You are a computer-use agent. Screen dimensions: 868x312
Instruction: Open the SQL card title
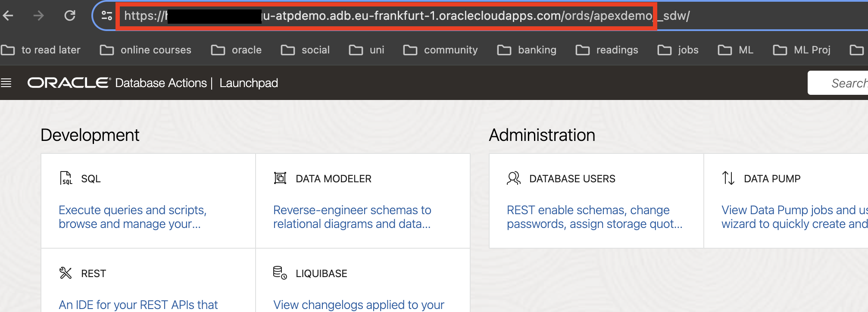click(x=91, y=179)
